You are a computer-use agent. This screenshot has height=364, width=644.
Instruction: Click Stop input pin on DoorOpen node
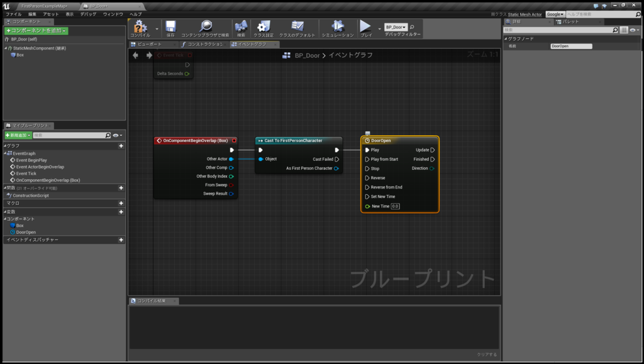tap(367, 168)
